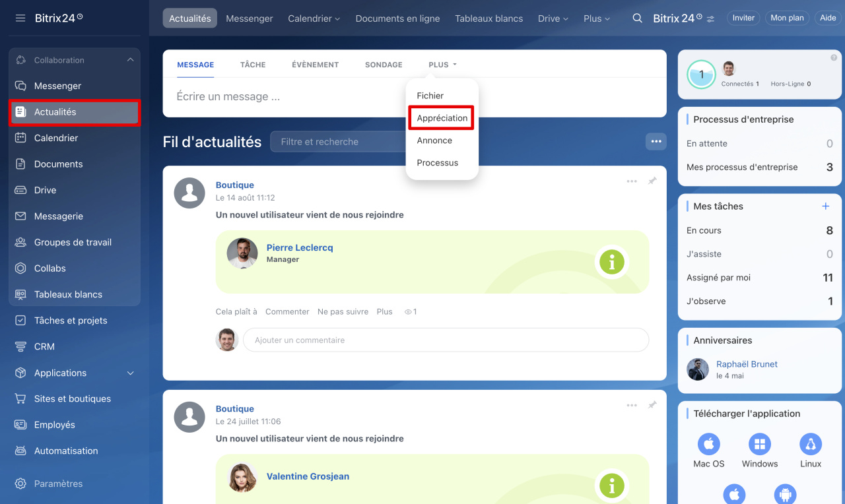Open Tâches et projets section
Viewport: 845px width, 504px height.
click(75, 321)
